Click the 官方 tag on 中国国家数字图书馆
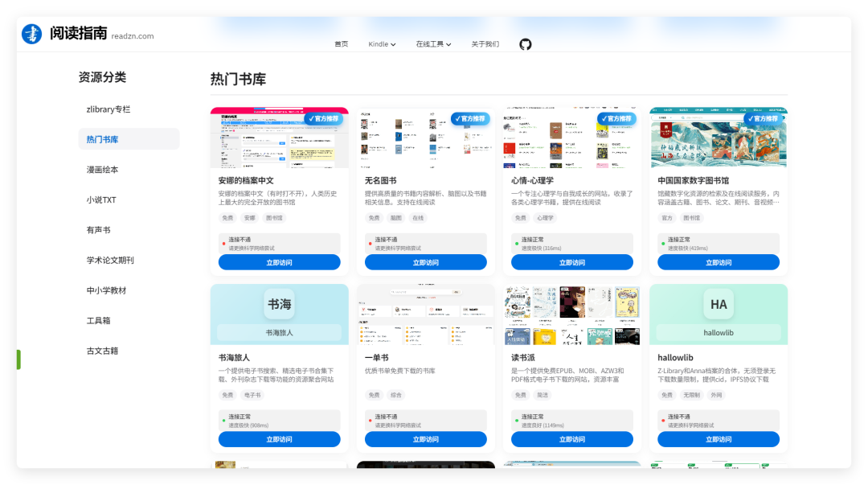This screenshot has height=485, width=868. click(x=667, y=218)
